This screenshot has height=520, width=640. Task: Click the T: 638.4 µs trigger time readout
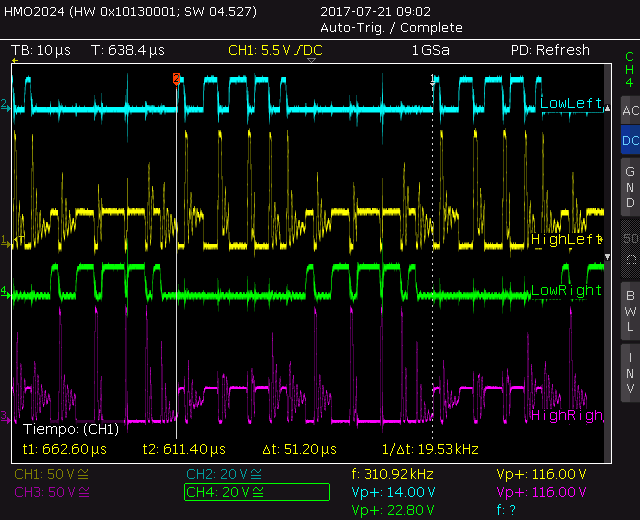(x=128, y=50)
